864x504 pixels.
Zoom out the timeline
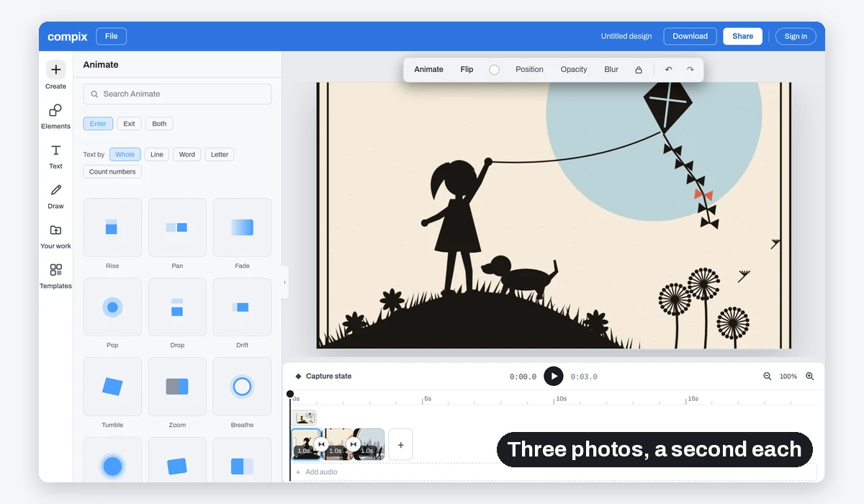click(x=768, y=377)
